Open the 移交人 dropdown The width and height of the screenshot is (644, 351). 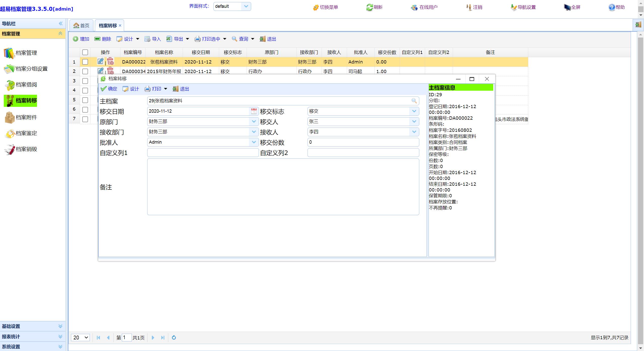pos(414,121)
